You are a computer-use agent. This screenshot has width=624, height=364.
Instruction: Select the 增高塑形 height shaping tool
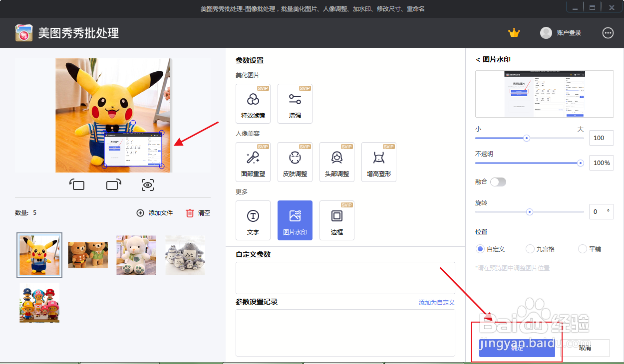coord(379,162)
